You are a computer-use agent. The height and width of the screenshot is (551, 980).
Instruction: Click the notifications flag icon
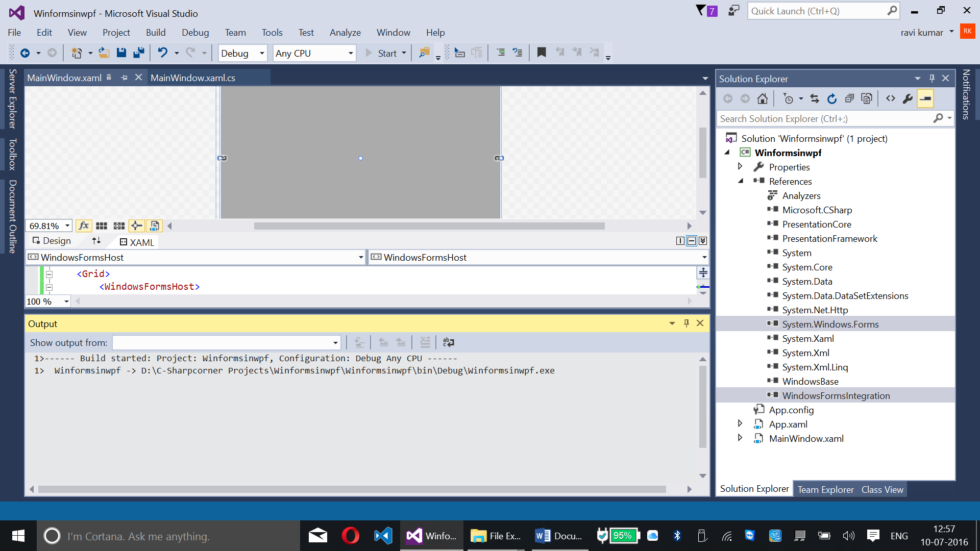707,11
